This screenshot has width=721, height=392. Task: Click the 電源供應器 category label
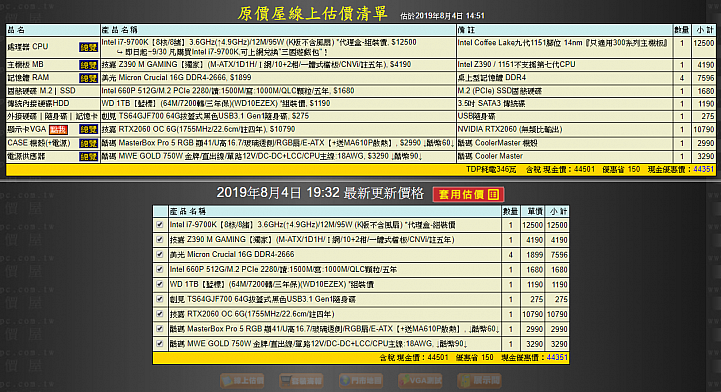[x=26, y=156]
